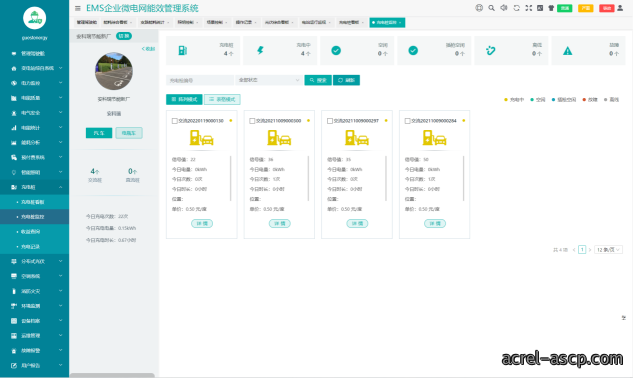633x378 pixels.
Task: Expand the 电力监控 sidebar menu
Action: (34, 83)
